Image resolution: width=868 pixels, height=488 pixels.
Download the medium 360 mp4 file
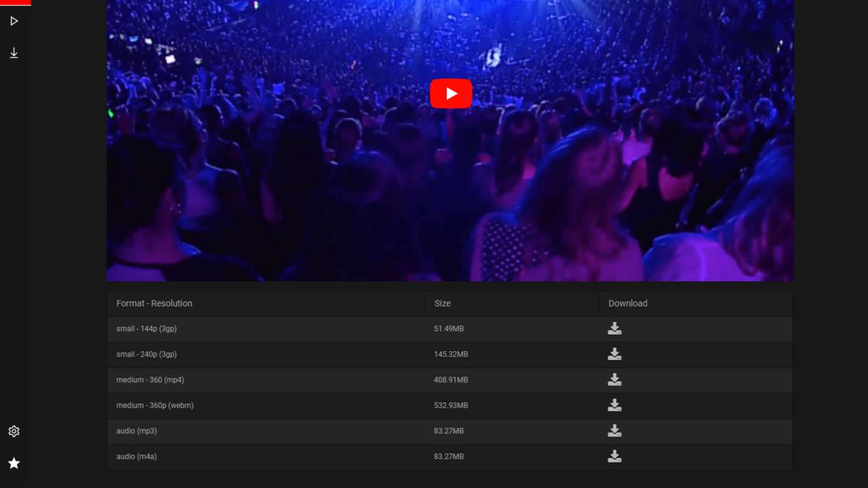click(614, 380)
